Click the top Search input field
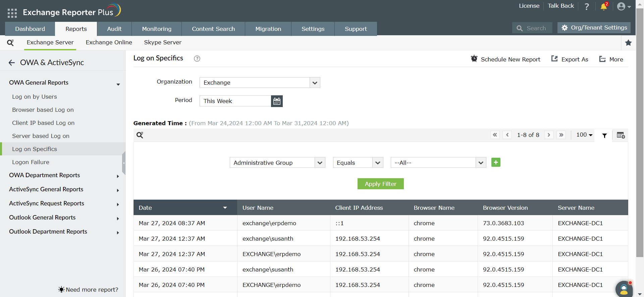644x297 pixels. point(536,28)
